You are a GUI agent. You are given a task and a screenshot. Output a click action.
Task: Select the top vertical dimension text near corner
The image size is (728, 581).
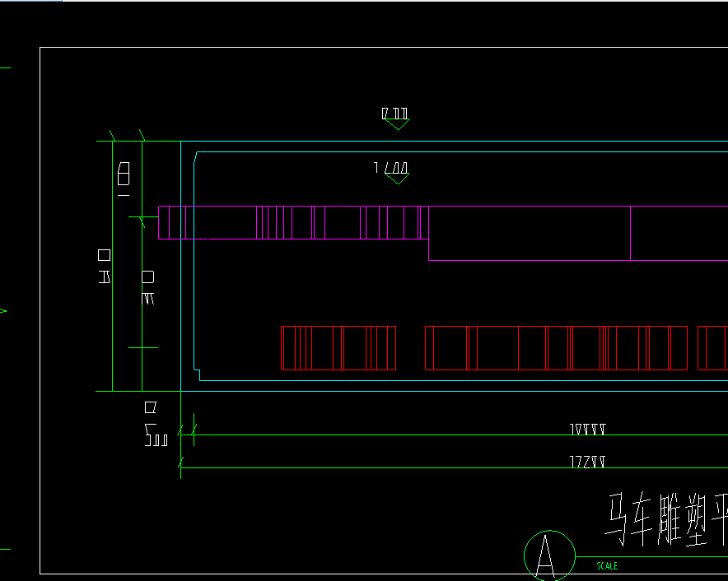click(x=124, y=179)
